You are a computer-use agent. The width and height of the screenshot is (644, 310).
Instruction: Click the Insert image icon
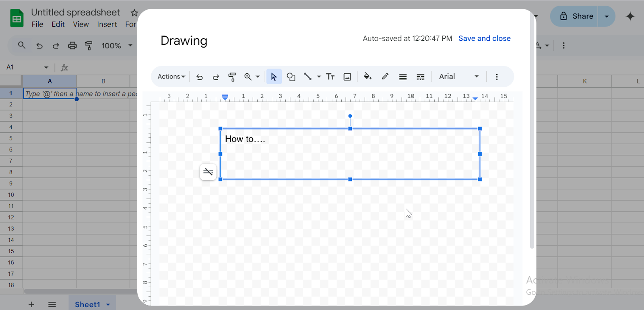click(347, 77)
